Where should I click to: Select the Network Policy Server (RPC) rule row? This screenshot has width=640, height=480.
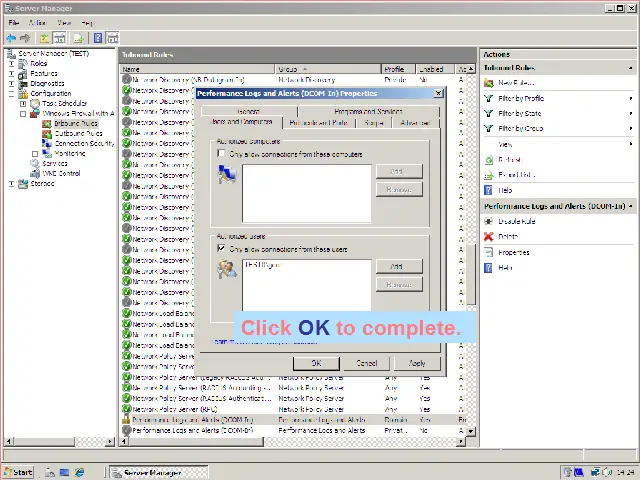point(293,409)
